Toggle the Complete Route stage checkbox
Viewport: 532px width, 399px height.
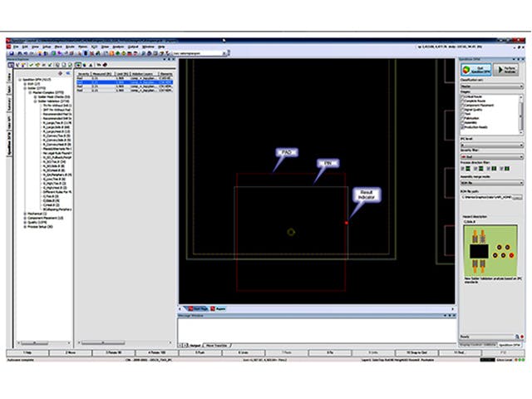click(462, 101)
